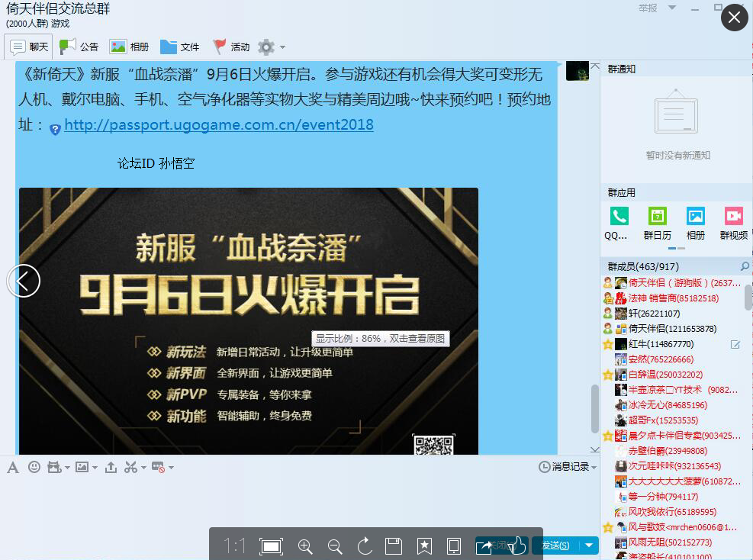Screen dimensions: 753x560
Task: Switch to the 文件 files tab
Action: (x=179, y=47)
